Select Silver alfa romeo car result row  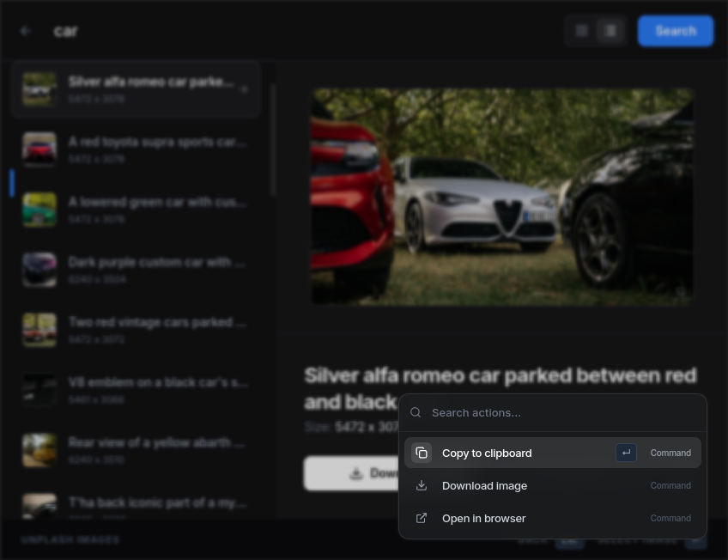135,89
